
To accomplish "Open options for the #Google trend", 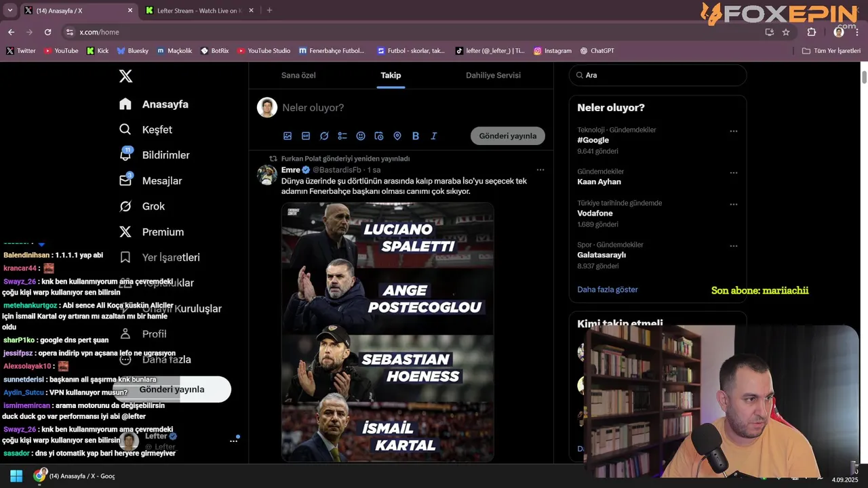I will click(x=734, y=131).
